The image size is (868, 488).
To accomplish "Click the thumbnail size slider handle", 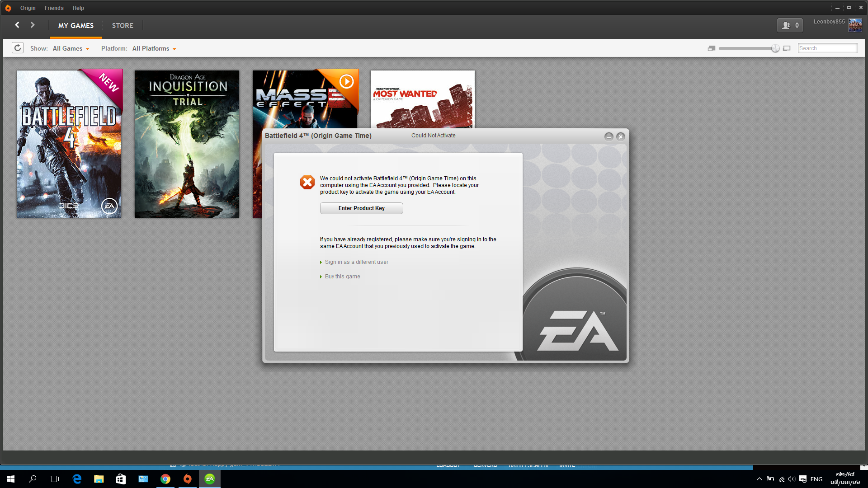I will (x=775, y=48).
